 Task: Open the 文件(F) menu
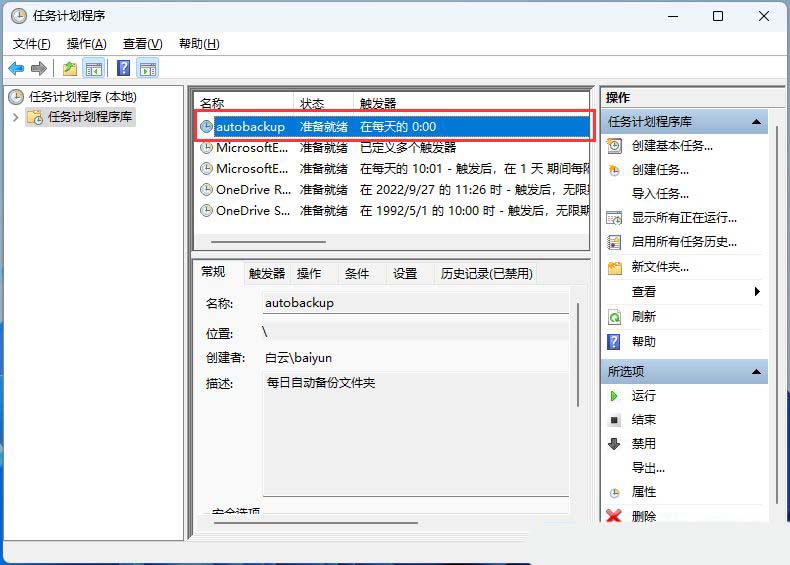point(31,44)
